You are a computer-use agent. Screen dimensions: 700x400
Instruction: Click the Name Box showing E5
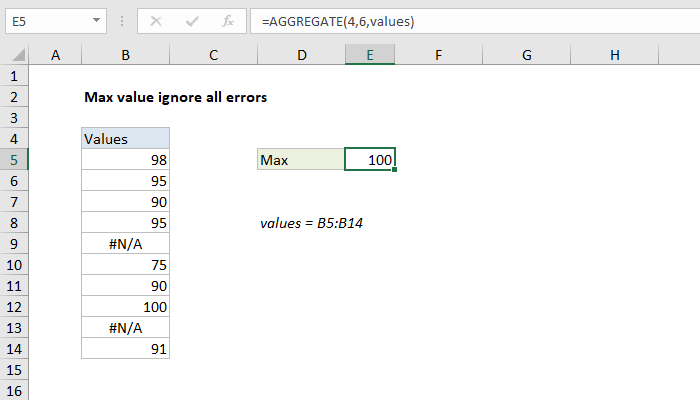click(x=56, y=21)
